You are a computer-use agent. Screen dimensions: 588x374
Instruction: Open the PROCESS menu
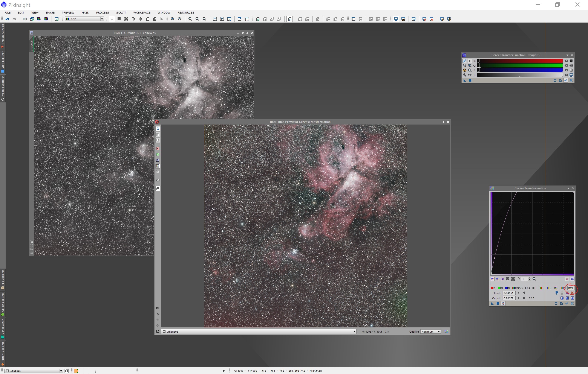tap(102, 13)
